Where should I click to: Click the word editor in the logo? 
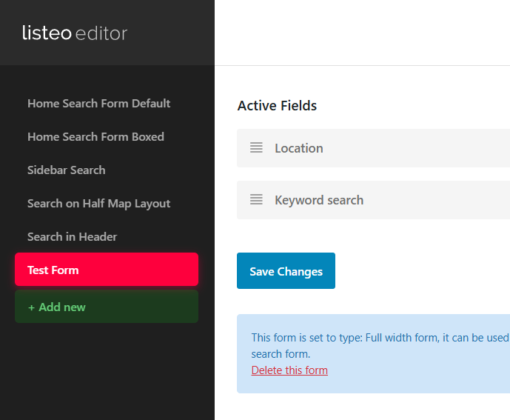tap(102, 33)
